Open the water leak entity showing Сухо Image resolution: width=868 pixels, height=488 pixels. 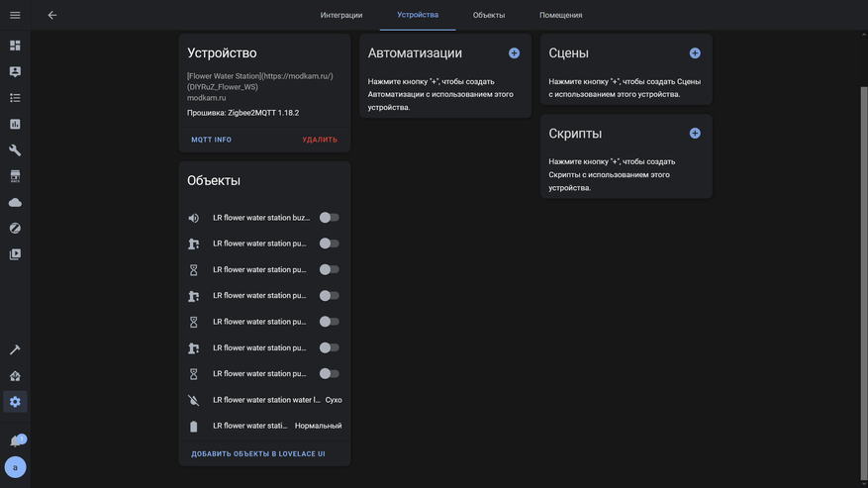[x=264, y=400]
